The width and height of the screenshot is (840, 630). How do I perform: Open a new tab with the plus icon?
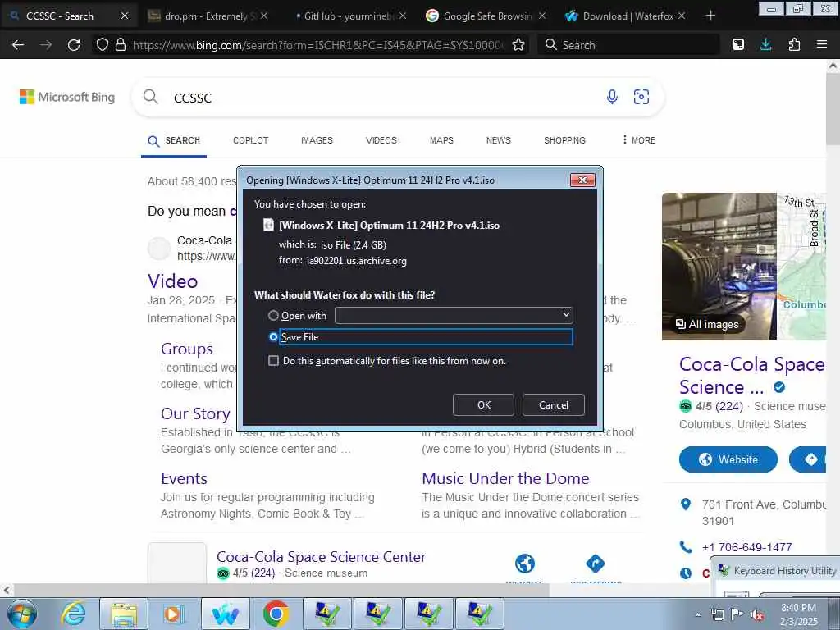[710, 16]
